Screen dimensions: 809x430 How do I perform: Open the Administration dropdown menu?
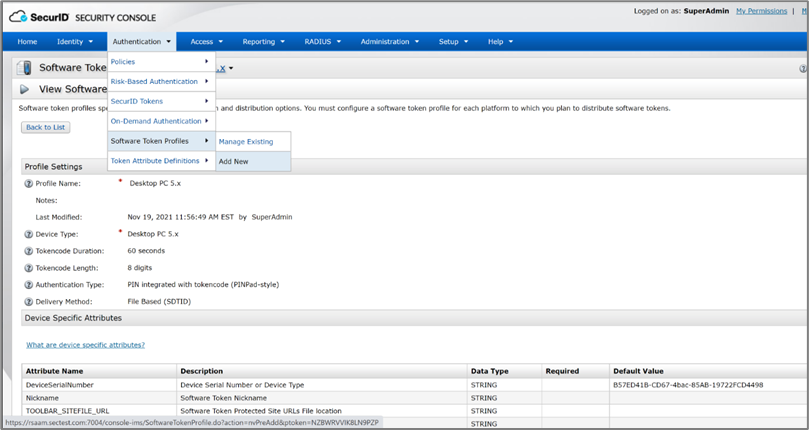pyautogui.click(x=390, y=42)
